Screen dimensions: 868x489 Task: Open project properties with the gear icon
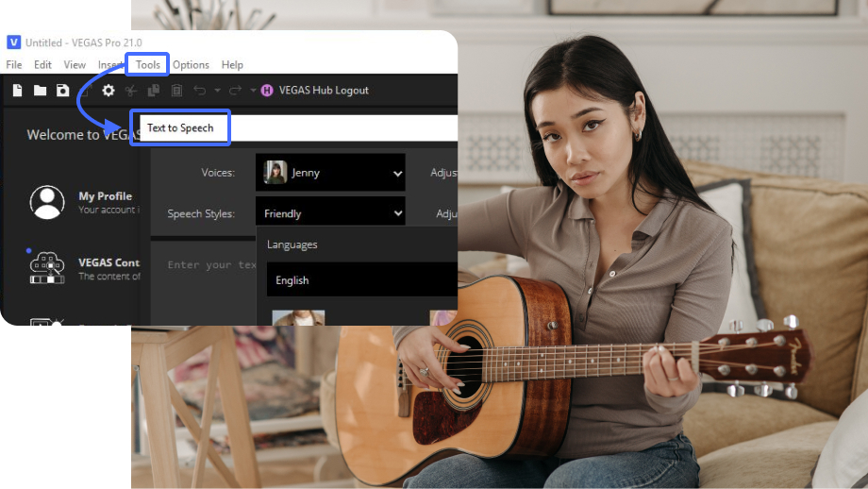[x=108, y=91]
